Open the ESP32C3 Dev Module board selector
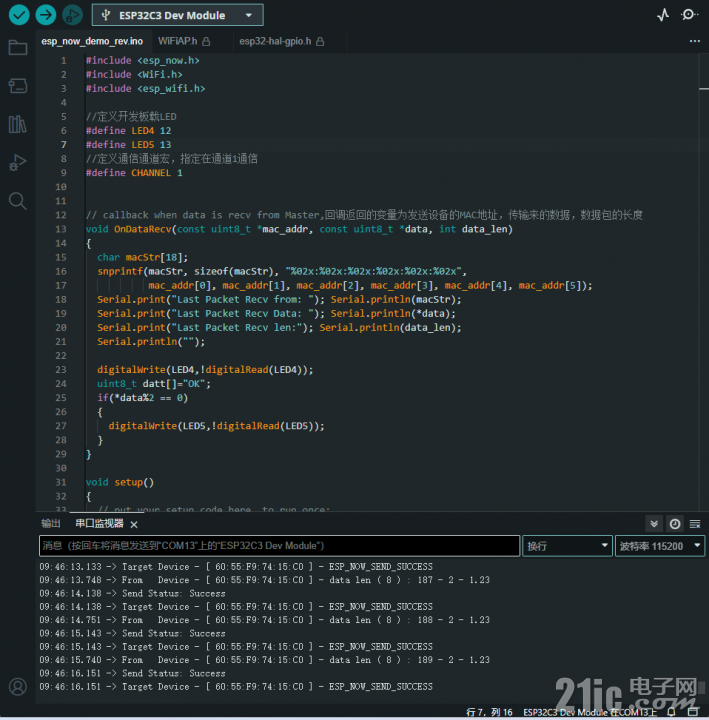709x720 pixels. (178, 15)
